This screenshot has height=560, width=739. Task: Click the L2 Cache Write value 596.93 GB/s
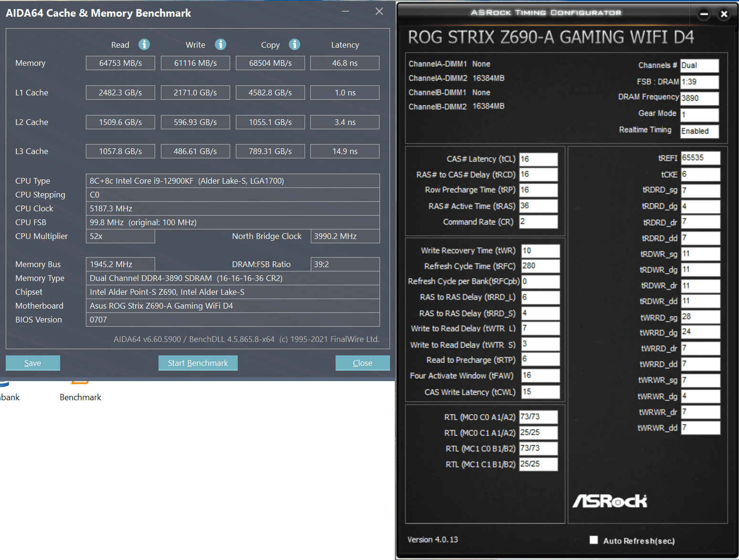pos(195,122)
